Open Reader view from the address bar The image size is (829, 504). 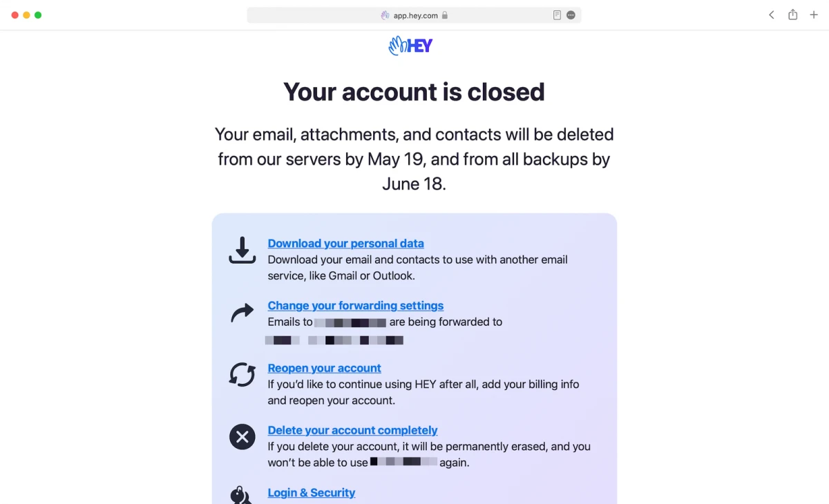point(557,15)
